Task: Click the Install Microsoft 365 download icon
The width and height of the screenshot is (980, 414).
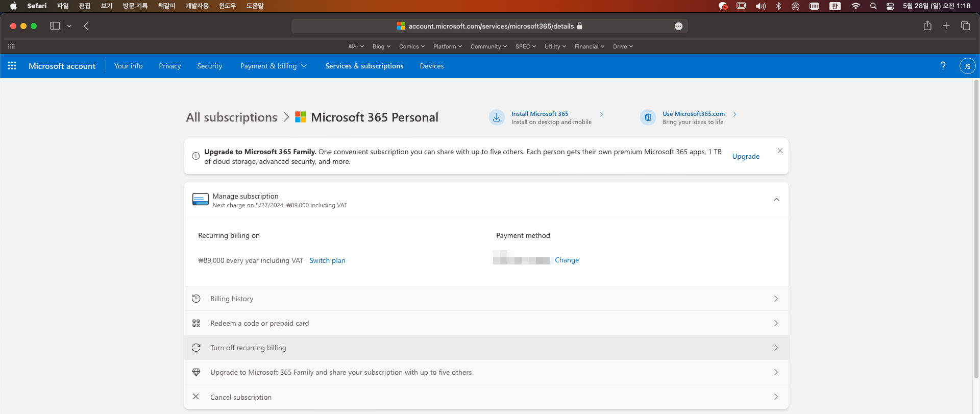Action: coord(497,117)
